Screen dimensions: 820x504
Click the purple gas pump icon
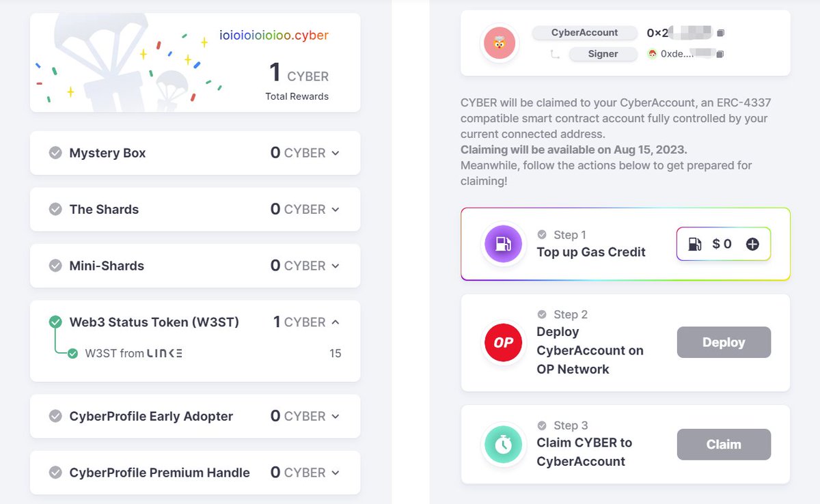tap(503, 244)
